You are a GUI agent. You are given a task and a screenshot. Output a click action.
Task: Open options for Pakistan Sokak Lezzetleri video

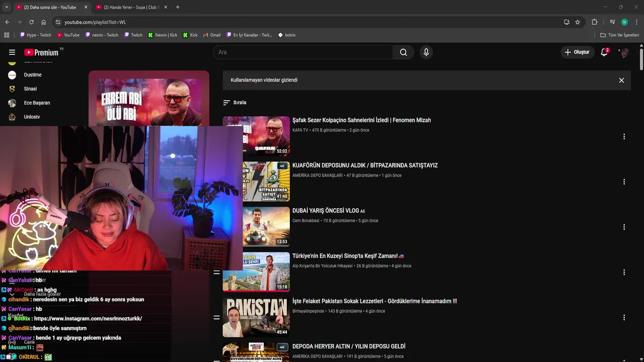pos(624,318)
